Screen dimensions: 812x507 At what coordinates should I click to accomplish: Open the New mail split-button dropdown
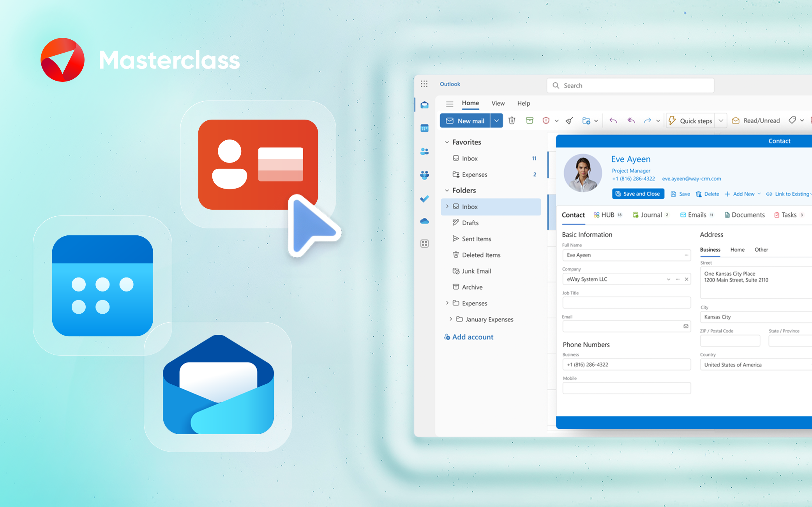[497, 120]
